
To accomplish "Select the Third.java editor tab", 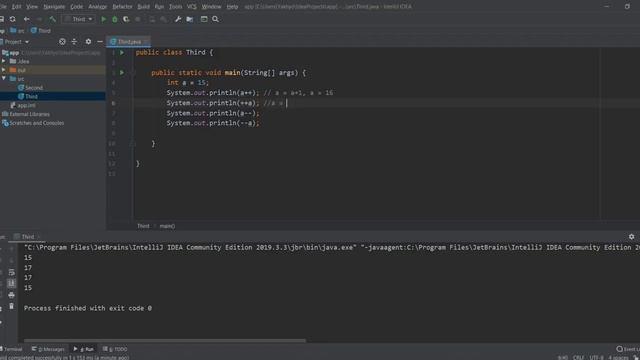I will (129, 42).
